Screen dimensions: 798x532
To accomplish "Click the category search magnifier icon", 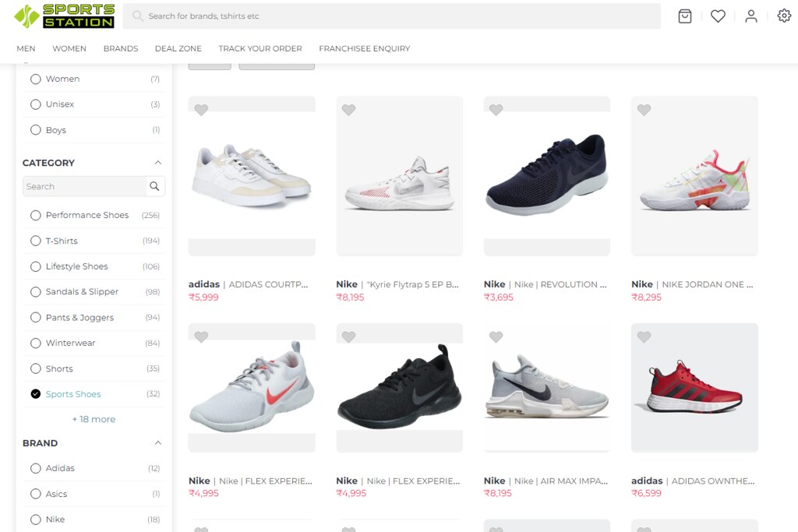I will click(x=155, y=186).
